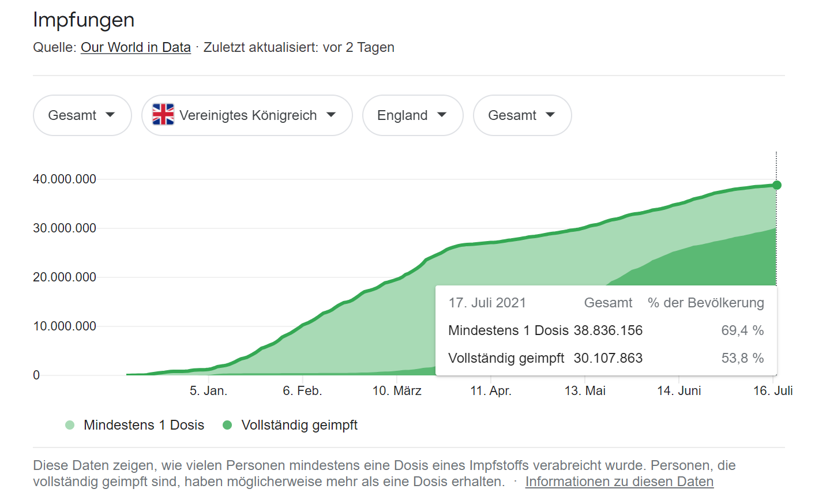Viewport: 830px width, 504px height.
Task: Click the UK flag icon
Action: click(163, 114)
